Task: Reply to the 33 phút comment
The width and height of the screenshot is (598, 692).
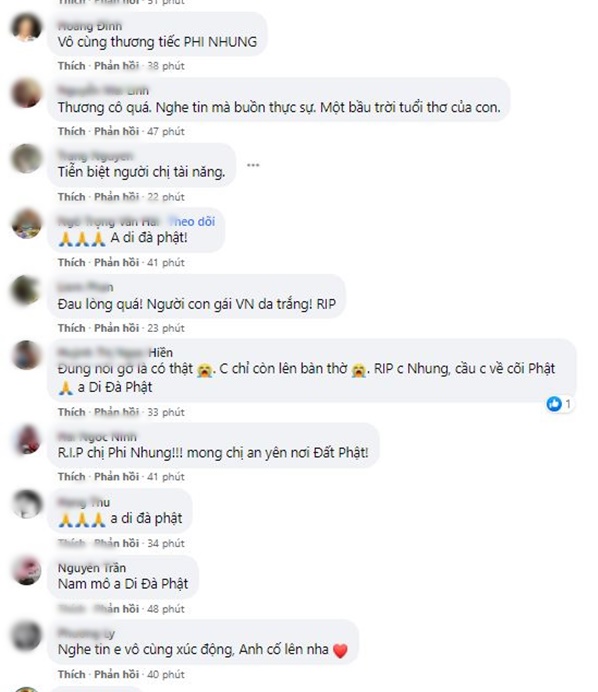Action: 117,412
